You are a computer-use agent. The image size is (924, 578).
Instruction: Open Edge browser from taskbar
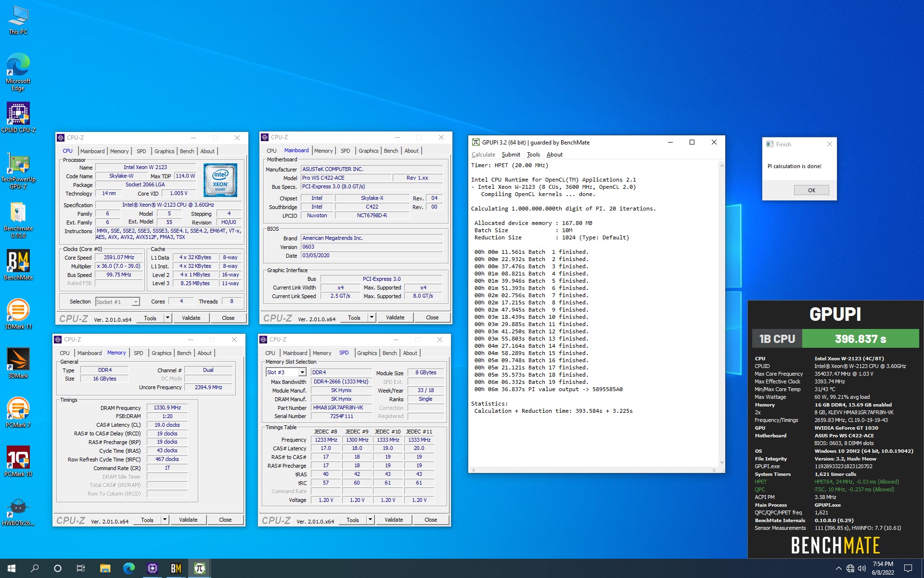coord(128,568)
